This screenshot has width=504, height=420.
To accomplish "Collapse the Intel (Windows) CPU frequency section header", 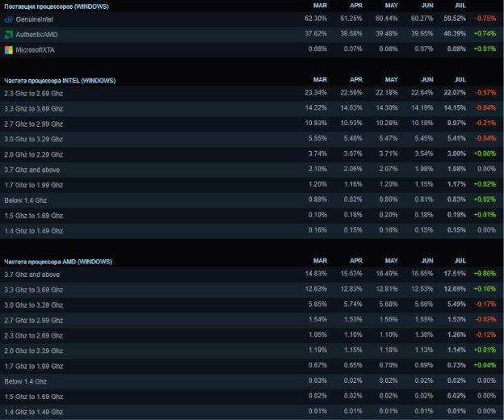I will [59, 81].
